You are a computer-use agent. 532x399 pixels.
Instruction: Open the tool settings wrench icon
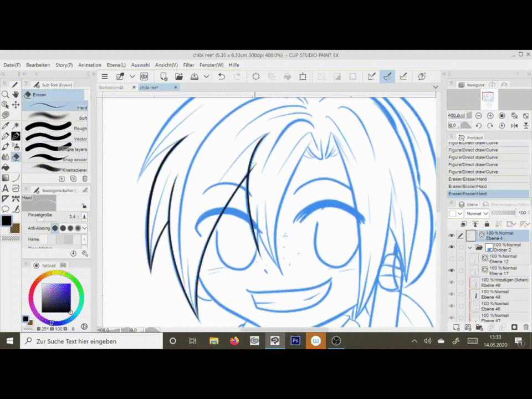(85, 253)
